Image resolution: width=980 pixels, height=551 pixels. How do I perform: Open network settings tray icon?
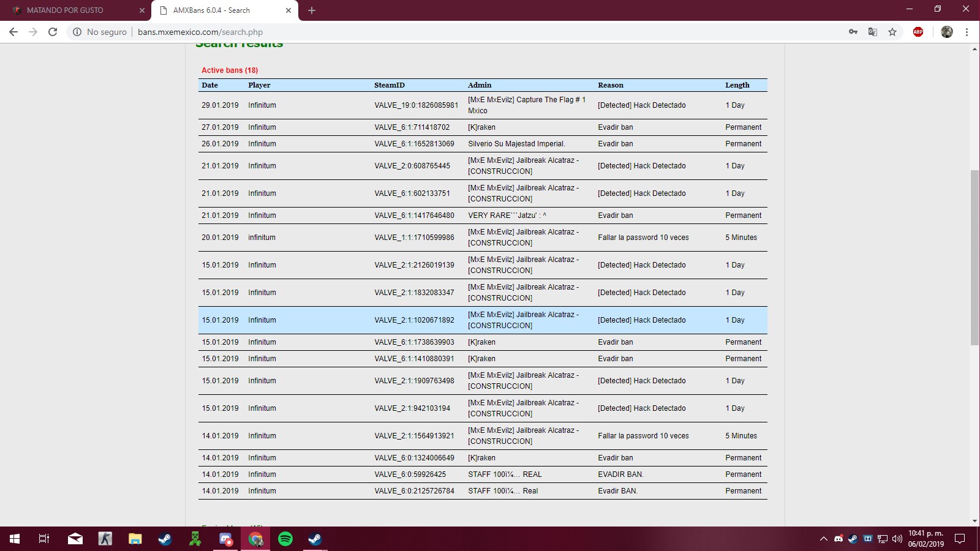point(883,539)
